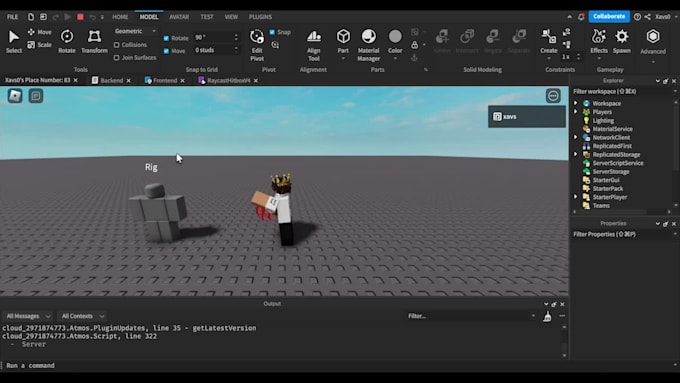The height and width of the screenshot is (383, 680).
Task: Switch to the AVATAR ribbon tab
Action: point(179,17)
